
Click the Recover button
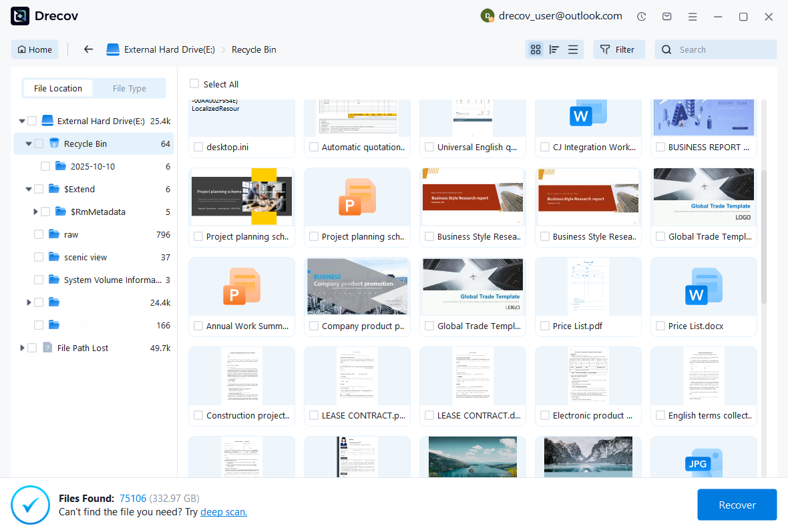pos(737,505)
